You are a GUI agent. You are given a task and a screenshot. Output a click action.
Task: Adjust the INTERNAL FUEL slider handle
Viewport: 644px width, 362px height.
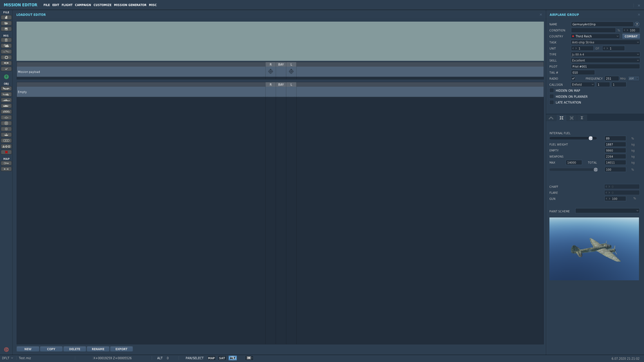pyautogui.click(x=591, y=138)
